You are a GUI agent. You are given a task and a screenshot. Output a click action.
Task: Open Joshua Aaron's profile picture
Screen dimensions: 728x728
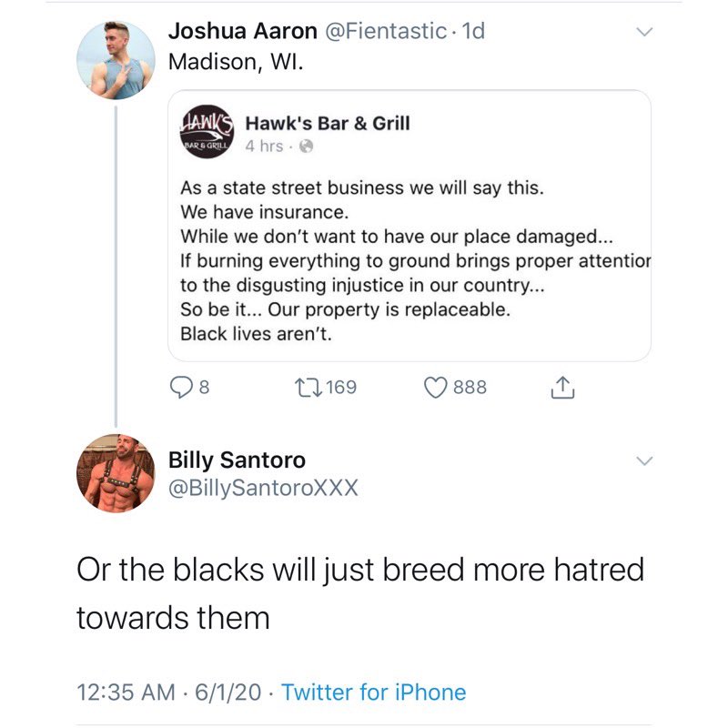pos(115,60)
